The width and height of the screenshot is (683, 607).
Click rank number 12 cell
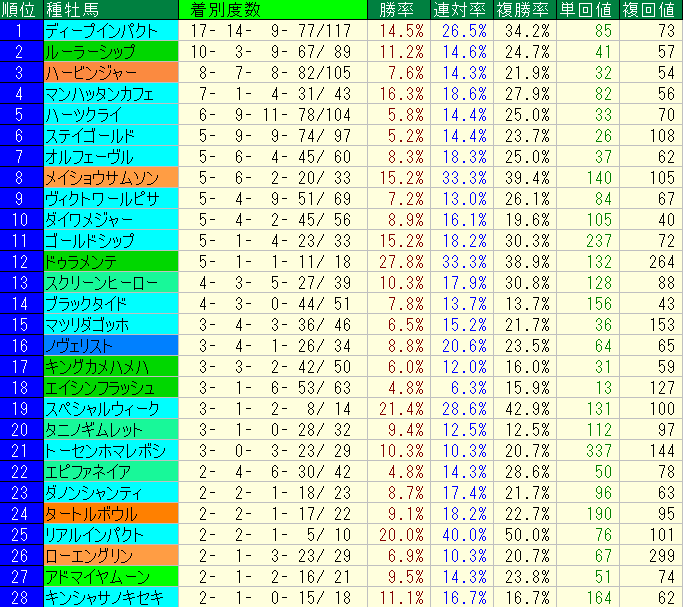point(21,261)
